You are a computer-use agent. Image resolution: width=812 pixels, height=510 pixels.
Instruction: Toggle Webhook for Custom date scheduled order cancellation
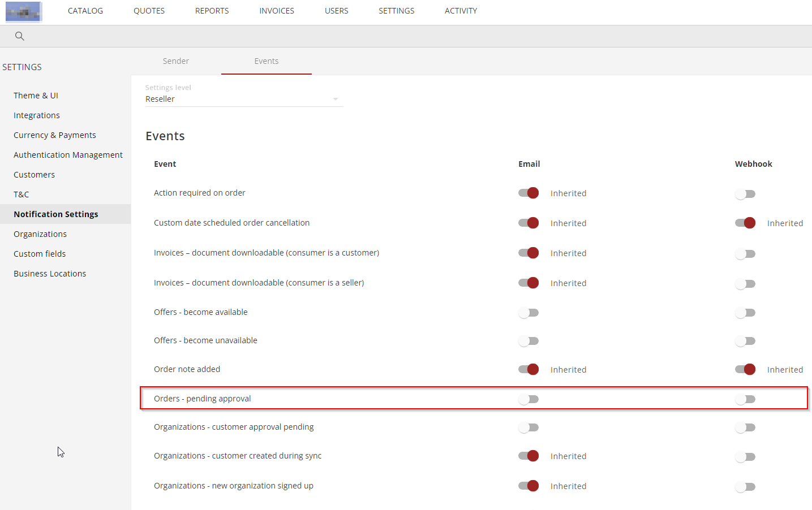click(x=745, y=223)
